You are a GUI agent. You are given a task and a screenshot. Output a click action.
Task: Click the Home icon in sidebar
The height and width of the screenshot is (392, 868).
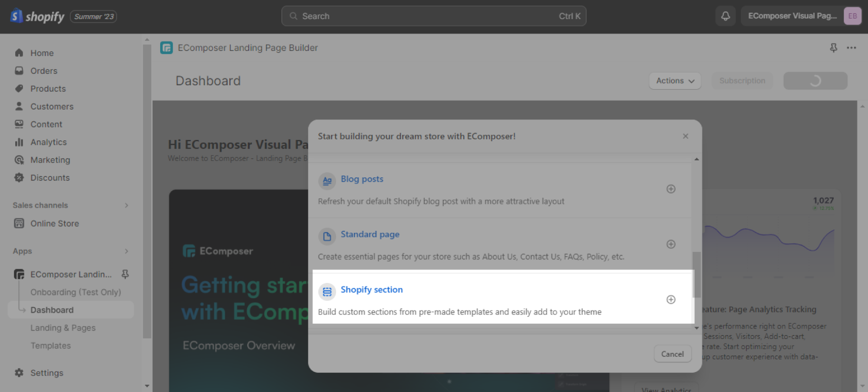(19, 53)
